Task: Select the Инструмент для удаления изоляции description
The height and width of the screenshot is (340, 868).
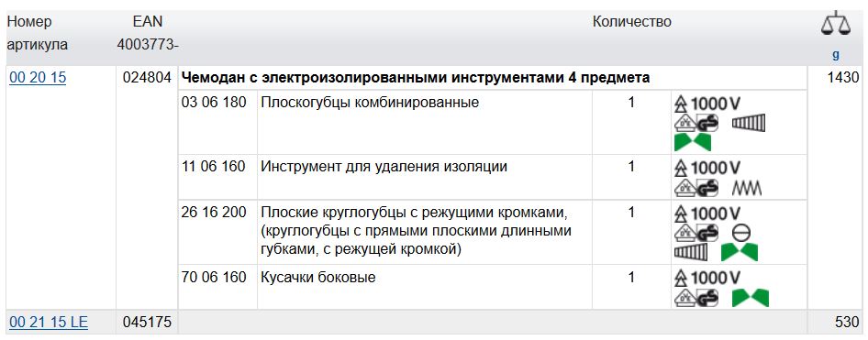Action: pyautogui.click(x=384, y=167)
